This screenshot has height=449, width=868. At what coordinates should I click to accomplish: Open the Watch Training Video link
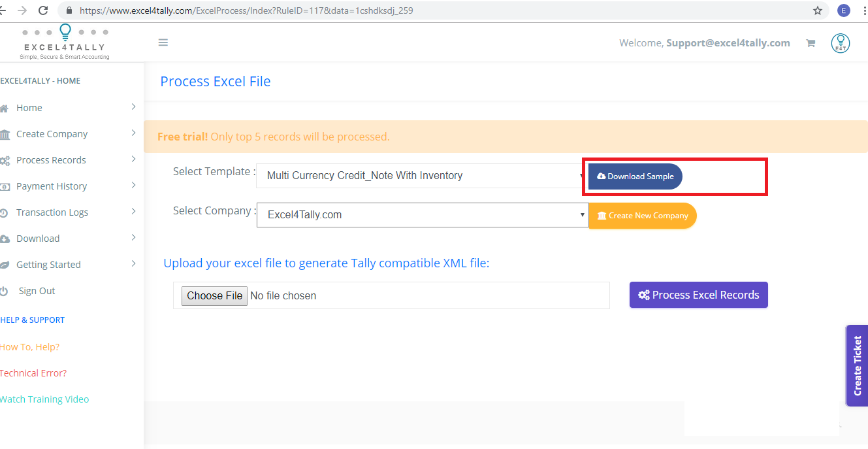click(x=44, y=399)
